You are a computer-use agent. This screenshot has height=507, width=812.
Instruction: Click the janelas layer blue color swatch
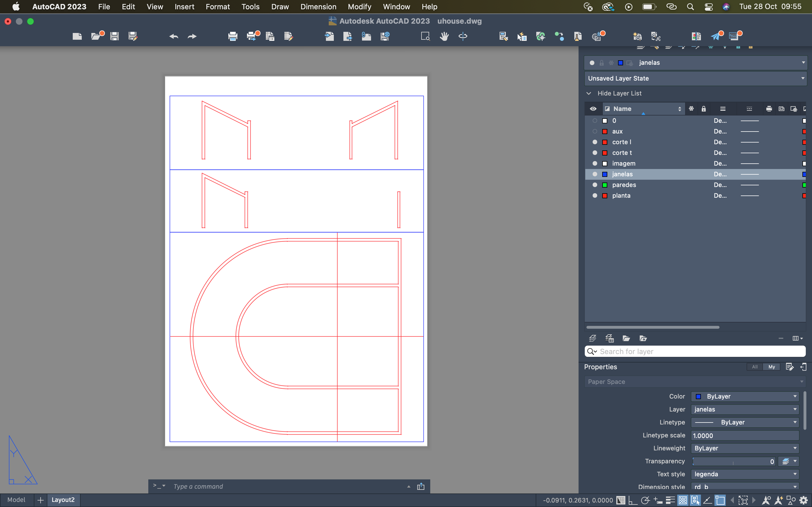point(605,174)
